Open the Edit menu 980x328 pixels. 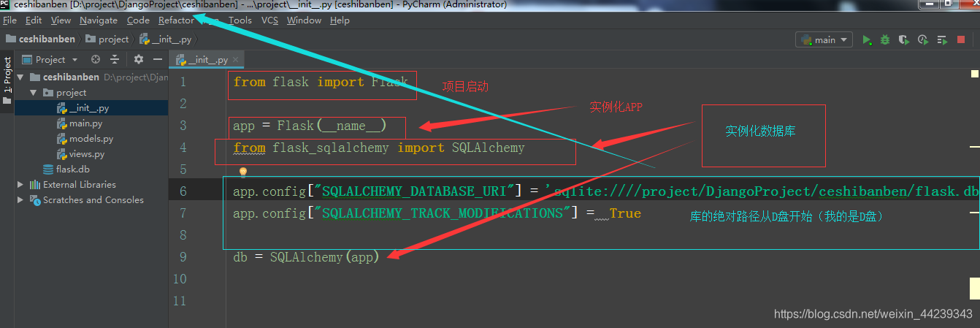click(34, 20)
